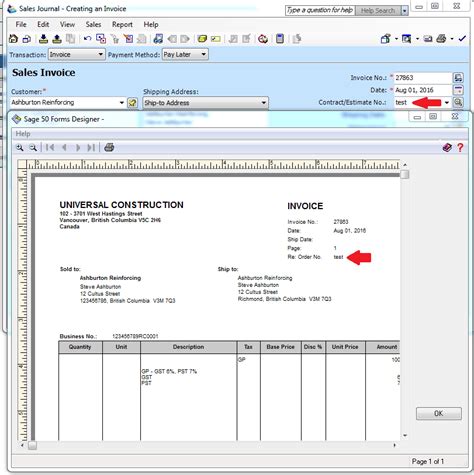This screenshot has width=474, height=475.
Task: Open the arrow beside the print form options icon
Action: [396, 39]
